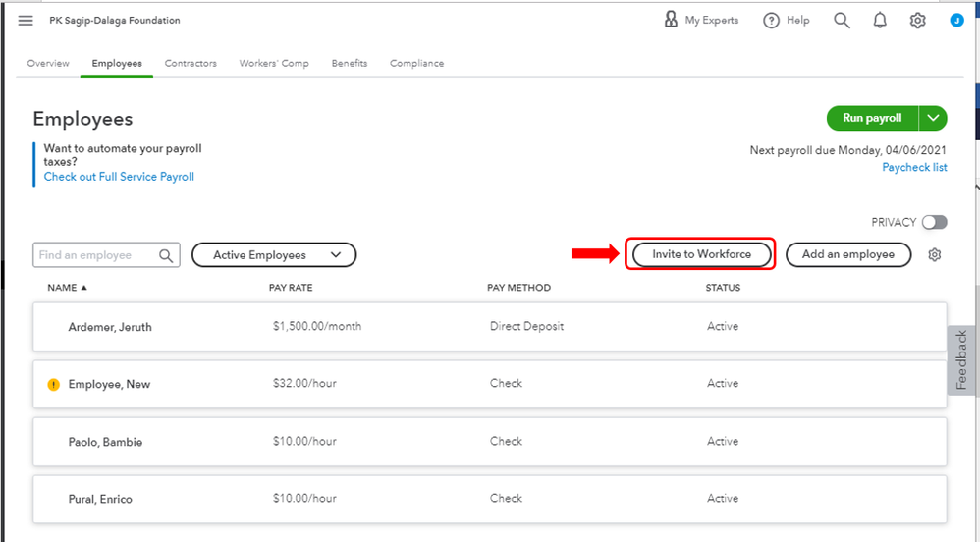The width and height of the screenshot is (980, 542).
Task: Open the hamburger navigation menu
Action: click(x=26, y=21)
